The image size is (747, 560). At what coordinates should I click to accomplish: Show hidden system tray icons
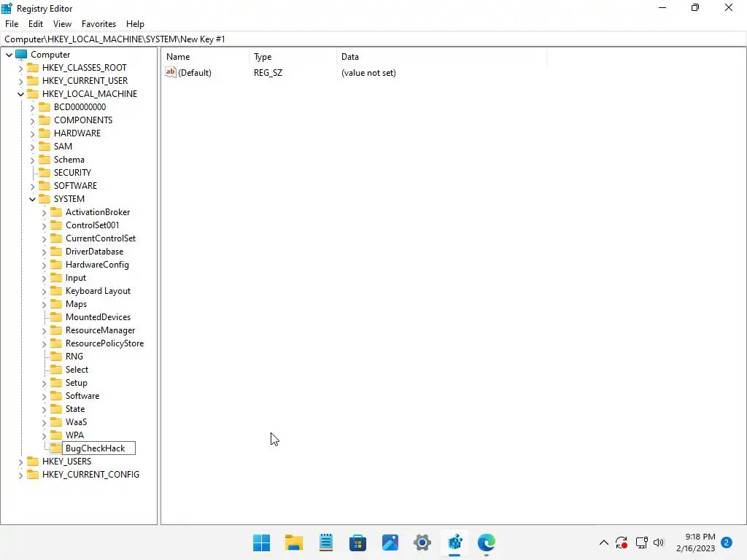[x=603, y=542]
